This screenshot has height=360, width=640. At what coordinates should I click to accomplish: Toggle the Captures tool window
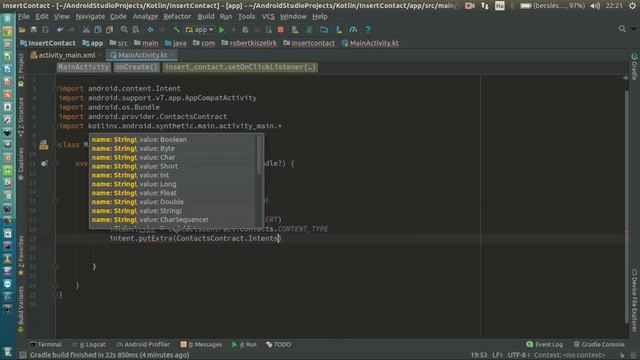(x=21, y=163)
